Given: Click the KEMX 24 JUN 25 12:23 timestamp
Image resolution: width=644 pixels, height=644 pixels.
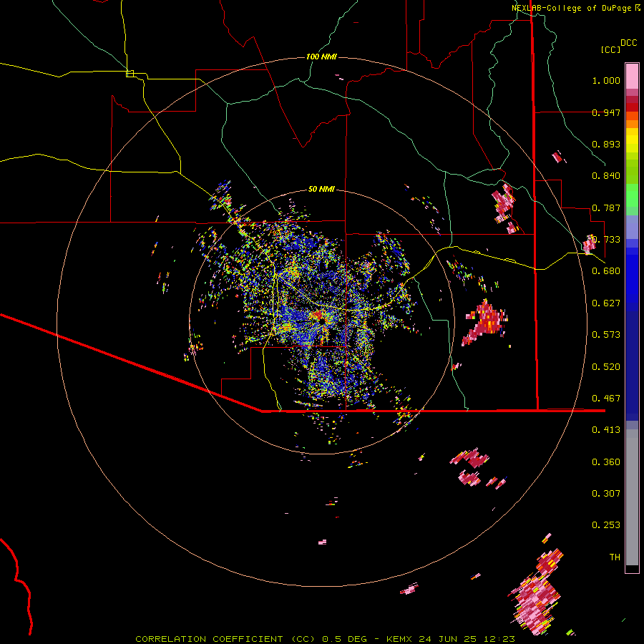Looking at the screenshot, I should click(x=451, y=639).
